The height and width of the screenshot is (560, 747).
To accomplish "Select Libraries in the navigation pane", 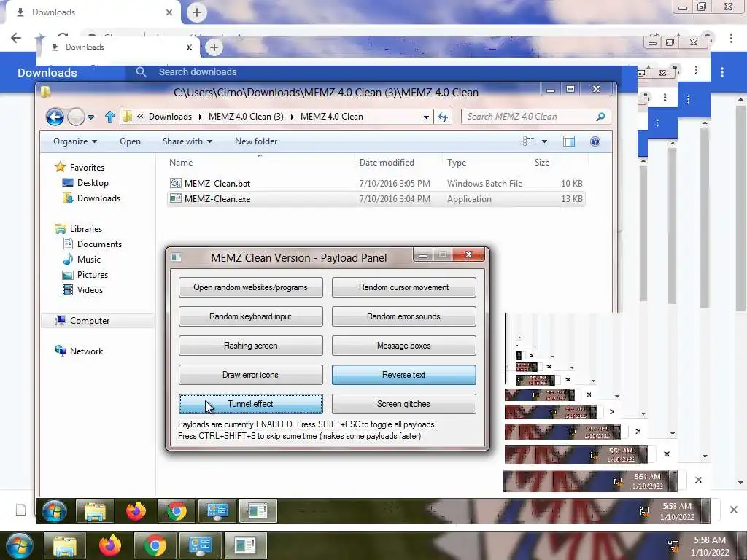I will [86, 229].
